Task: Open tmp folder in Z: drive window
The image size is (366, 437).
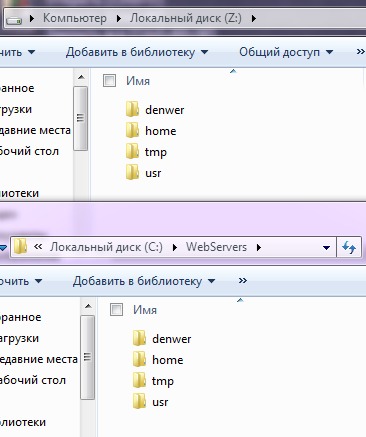Action: coord(146,152)
